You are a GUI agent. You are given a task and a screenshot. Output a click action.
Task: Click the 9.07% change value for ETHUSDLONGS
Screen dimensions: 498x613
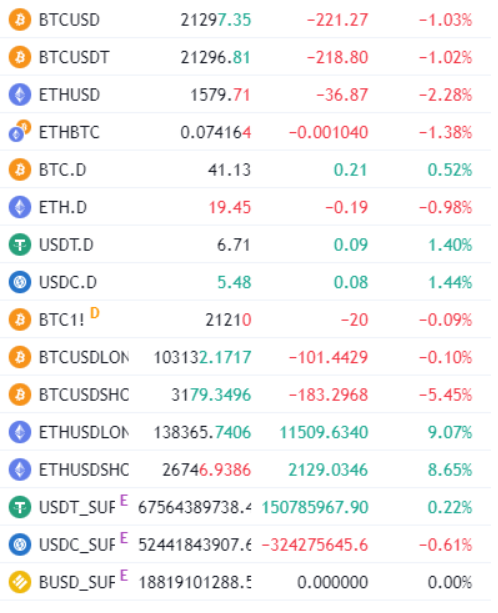[450, 432]
